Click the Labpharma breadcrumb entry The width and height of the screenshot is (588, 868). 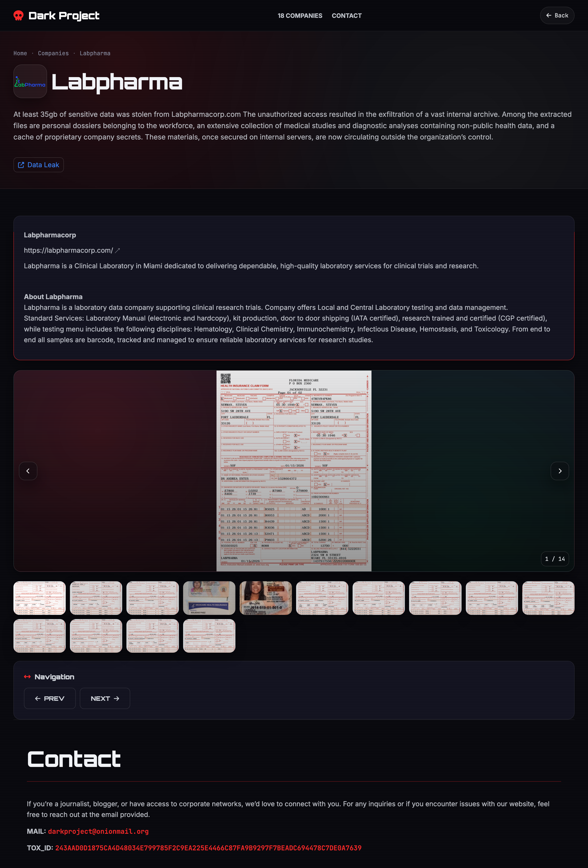pos(95,53)
